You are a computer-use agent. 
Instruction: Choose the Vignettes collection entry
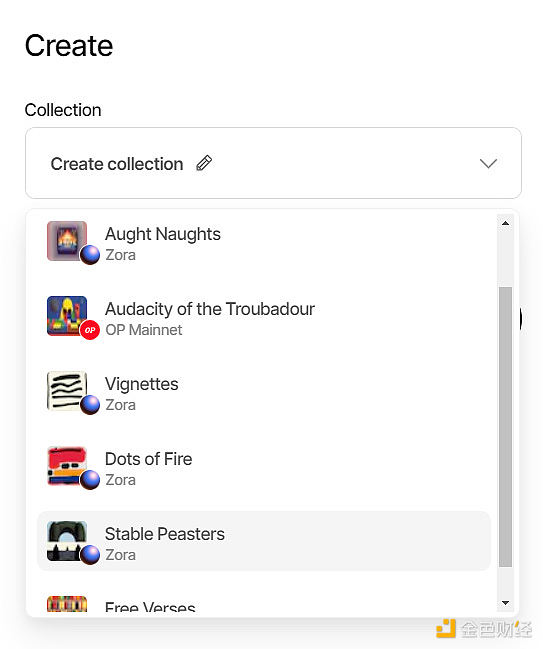(264, 393)
